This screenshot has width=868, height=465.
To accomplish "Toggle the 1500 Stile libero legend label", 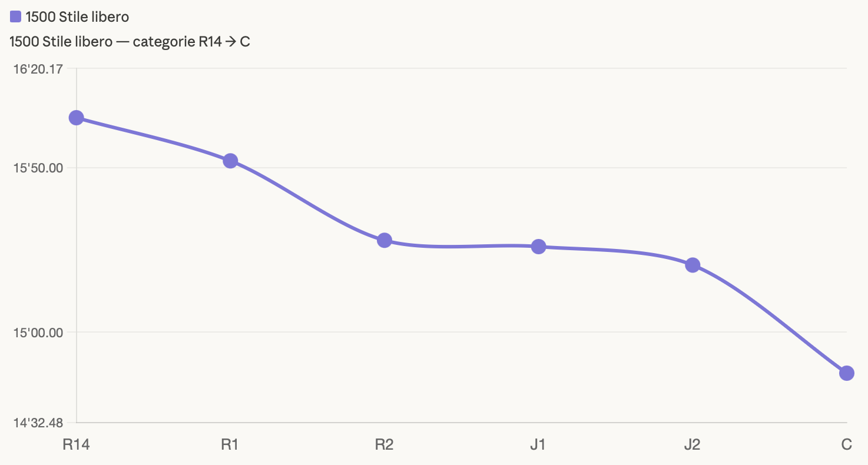I will (x=77, y=17).
